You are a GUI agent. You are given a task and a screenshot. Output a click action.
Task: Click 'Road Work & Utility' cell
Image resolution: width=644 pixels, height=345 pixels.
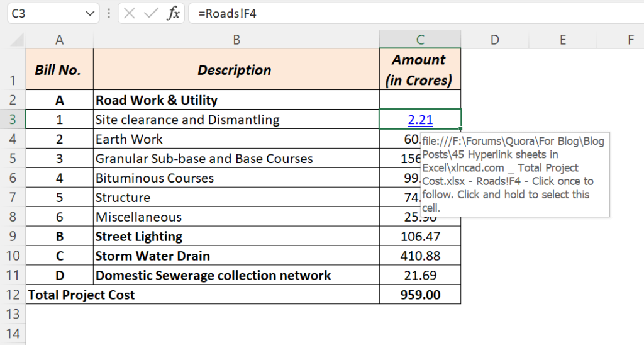[x=236, y=100]
